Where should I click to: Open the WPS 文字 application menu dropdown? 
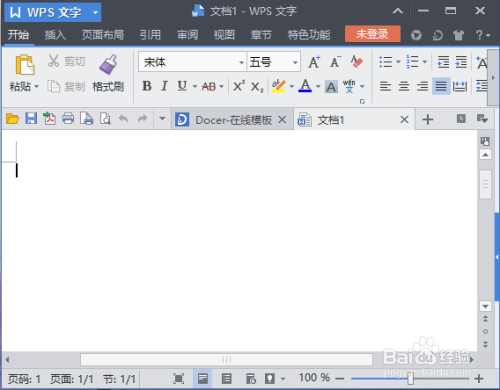pyautogui.click(x=95, y=13)
